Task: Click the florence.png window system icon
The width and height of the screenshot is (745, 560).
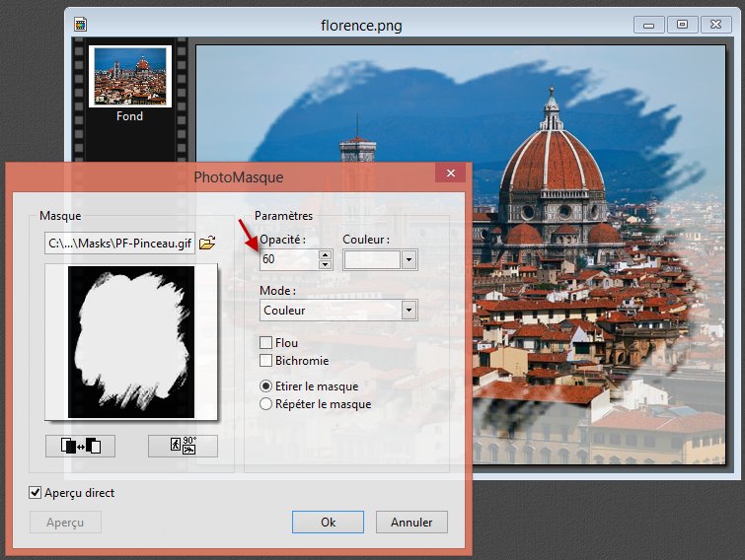Action: (82, 25)
